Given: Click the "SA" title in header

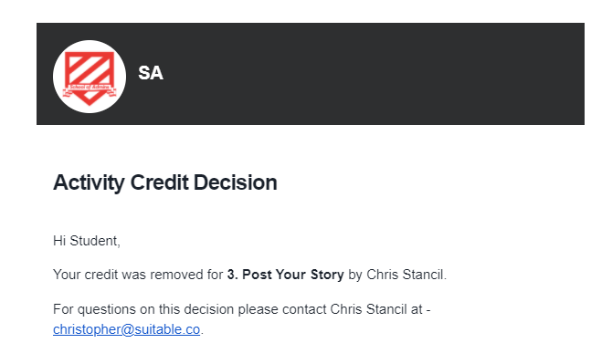Looking at the screenshot, I should click(x=151, y=73).
